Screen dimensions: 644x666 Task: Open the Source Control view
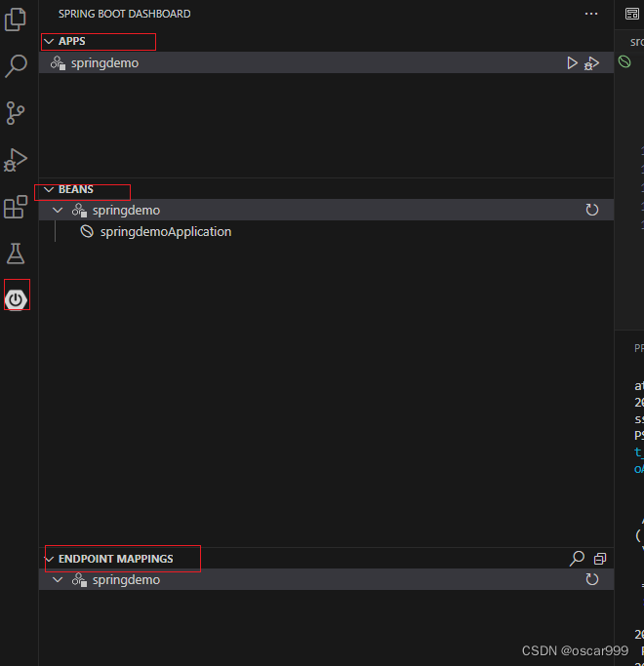16,113
